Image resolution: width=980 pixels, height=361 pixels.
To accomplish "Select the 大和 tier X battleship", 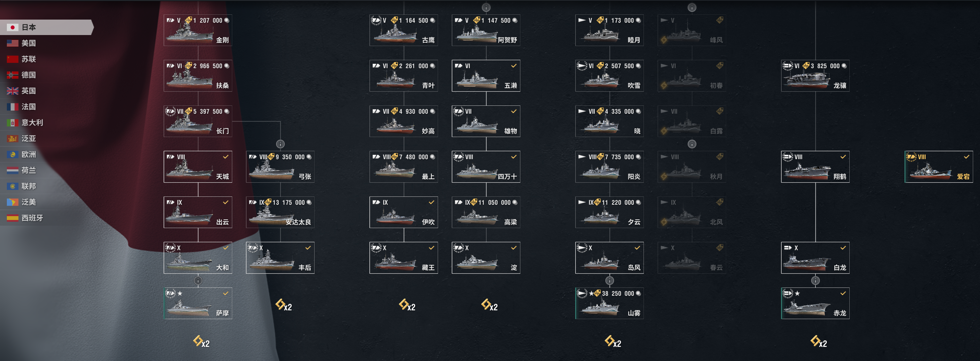I will pyautogui.click(x=198, y=258).
